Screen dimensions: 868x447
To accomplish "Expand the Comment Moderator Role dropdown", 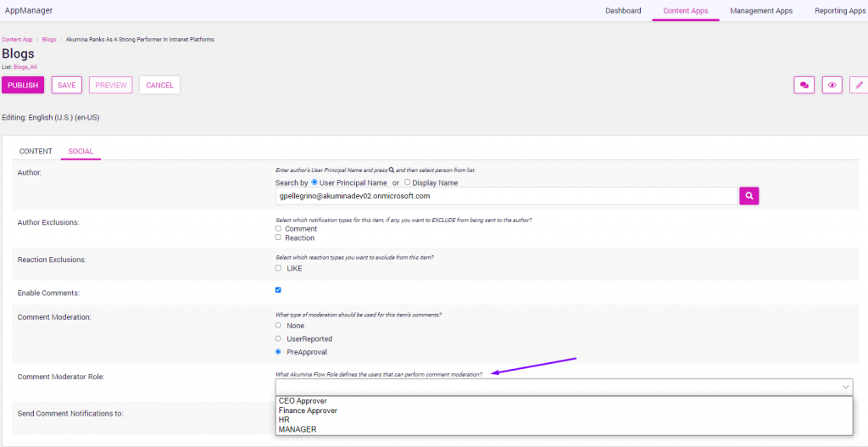I will coord(564,387).
